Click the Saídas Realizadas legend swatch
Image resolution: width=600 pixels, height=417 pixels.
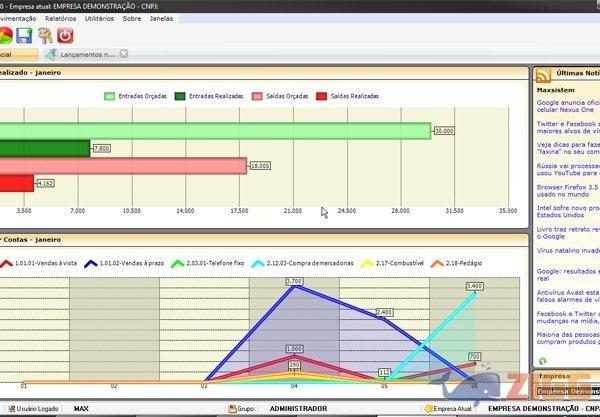(322, 97)
